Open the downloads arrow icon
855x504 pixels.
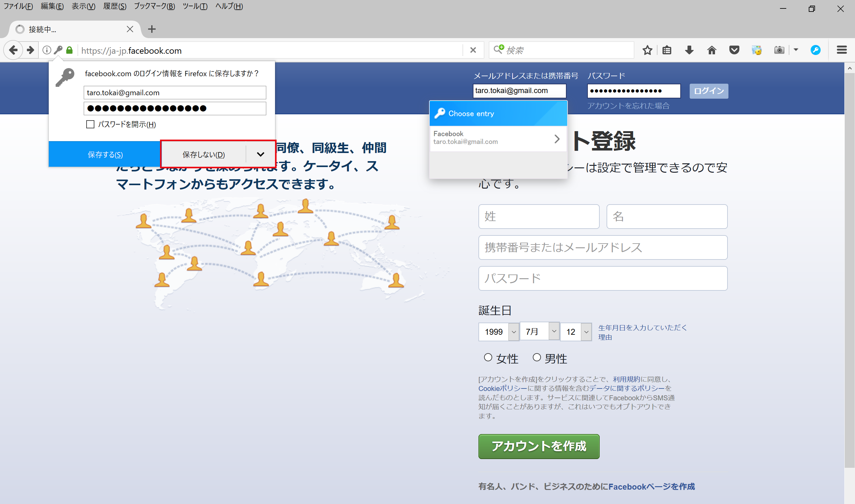click(x=689, y=50)
